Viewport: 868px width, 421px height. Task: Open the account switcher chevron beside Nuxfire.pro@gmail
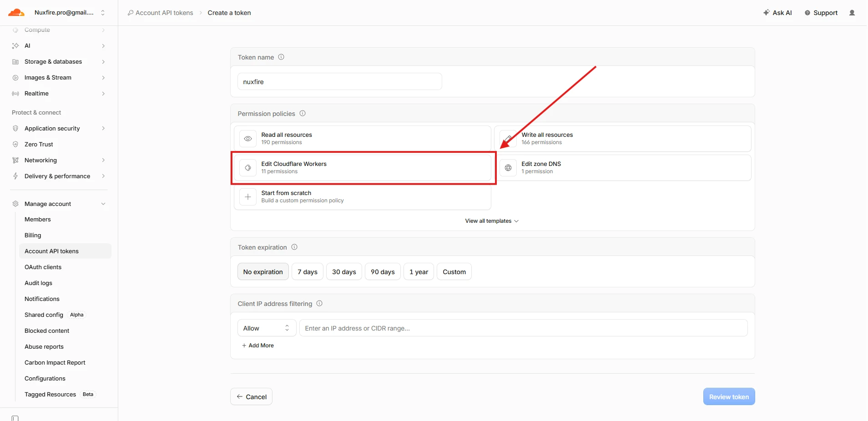103,13
